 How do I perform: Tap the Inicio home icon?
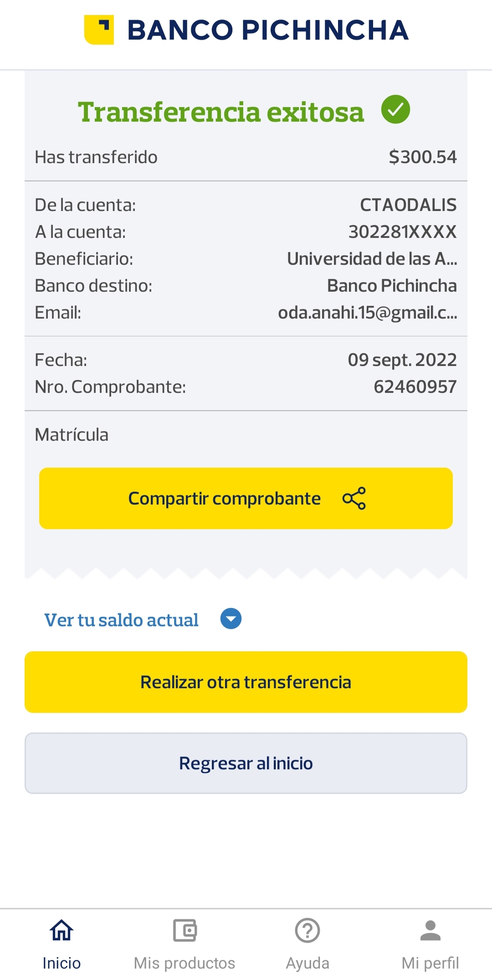(61, 930)
